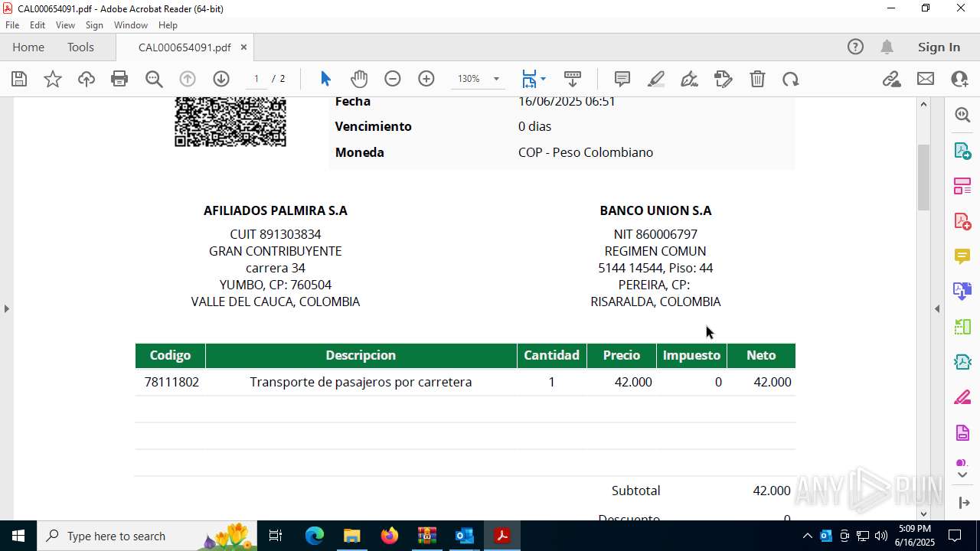
Task: Open the find text magnifier tool
Action: [x=154, y=79]
